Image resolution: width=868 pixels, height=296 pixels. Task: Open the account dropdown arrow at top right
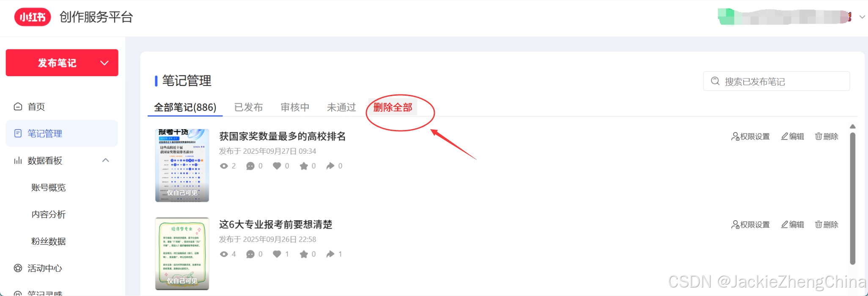pyautogui.click(x=862, y=17)
